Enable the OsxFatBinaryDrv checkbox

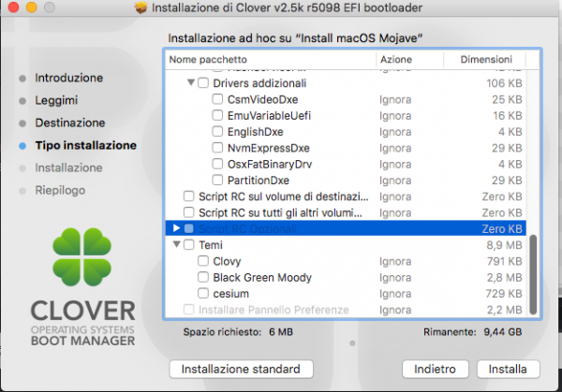[217, 164]
